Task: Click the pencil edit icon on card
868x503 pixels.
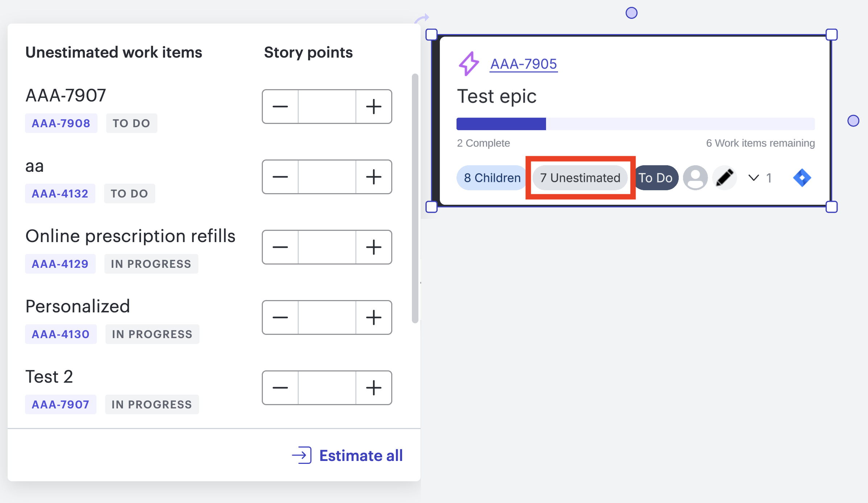Action: point(724,178)
